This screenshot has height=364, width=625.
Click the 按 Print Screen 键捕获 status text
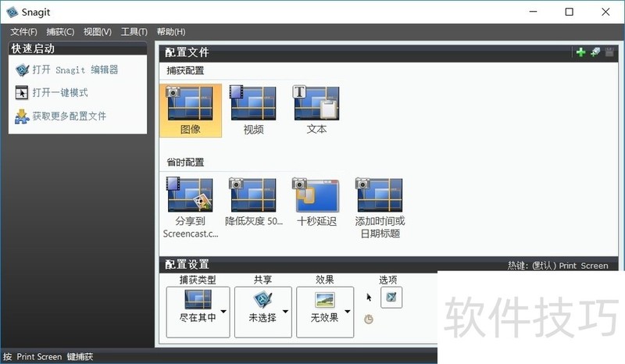[48, 356]
